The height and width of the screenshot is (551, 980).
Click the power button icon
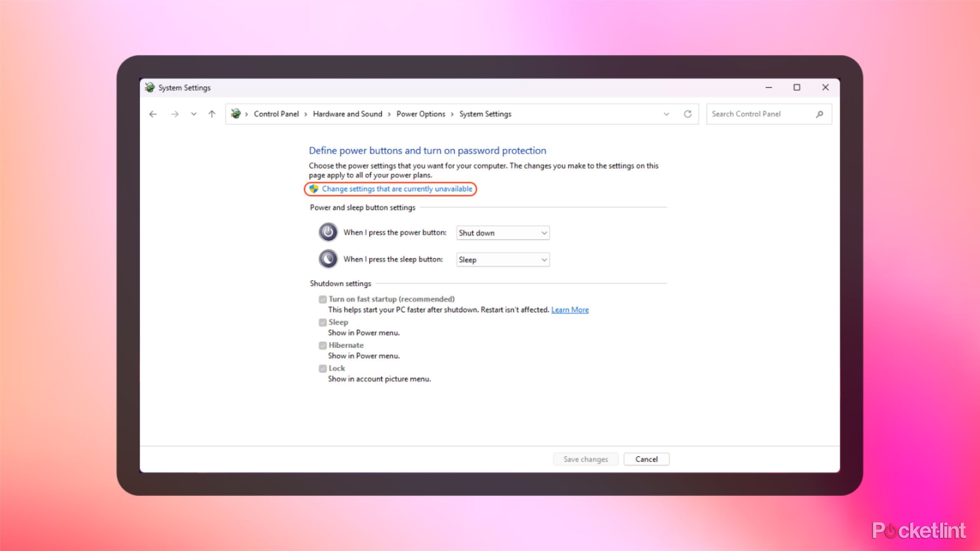pyautogui.click(x=328, y=232)
